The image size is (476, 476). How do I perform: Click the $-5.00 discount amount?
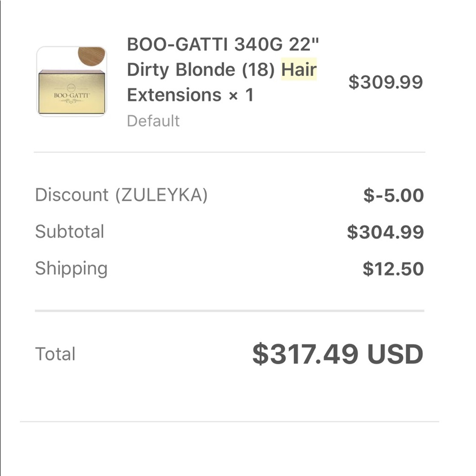(x=393, y=195)
